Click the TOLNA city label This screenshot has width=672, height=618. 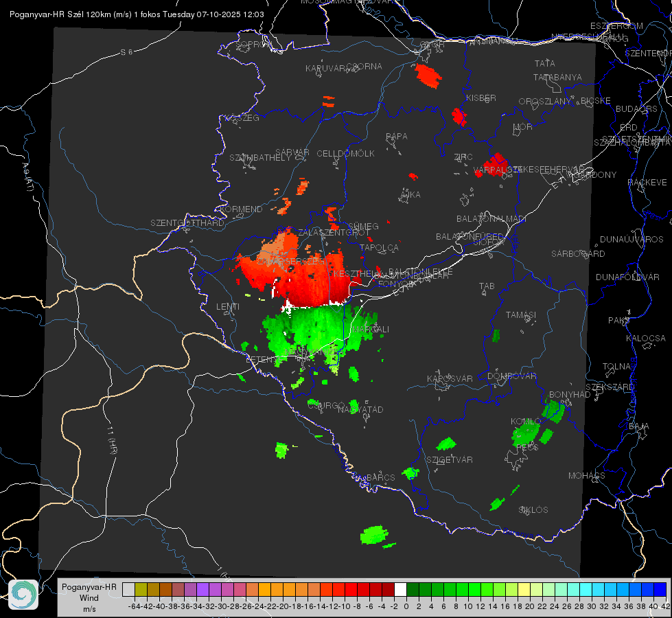coord(617,366)
